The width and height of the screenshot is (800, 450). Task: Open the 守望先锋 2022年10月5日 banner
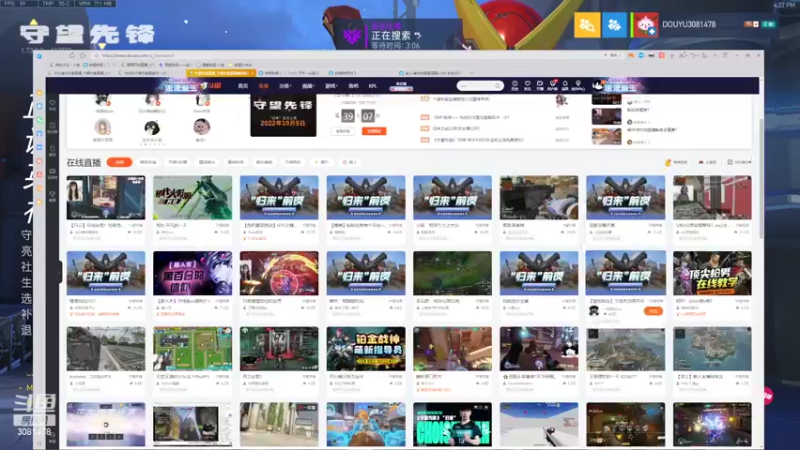(283, 115)
